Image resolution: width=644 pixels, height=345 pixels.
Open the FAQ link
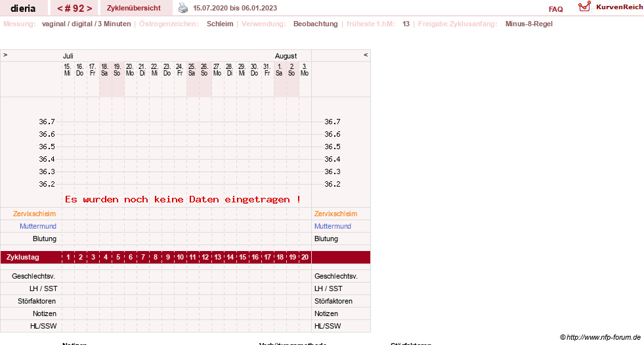coord(555,9)
